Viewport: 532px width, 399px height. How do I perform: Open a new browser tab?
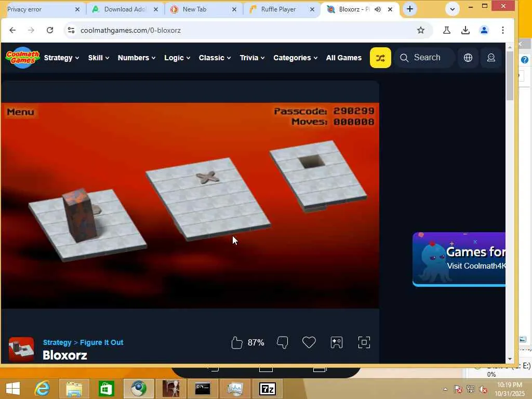pyautogui.click(x=409, y=9)
